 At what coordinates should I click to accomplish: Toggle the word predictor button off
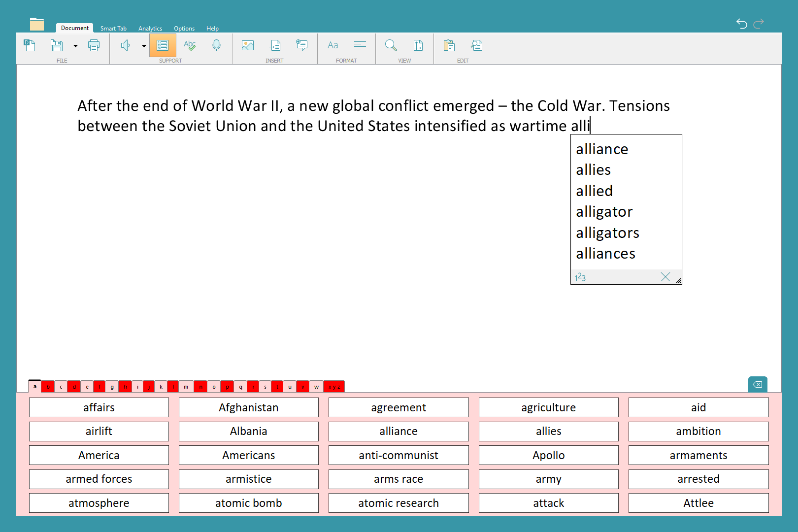163,46
